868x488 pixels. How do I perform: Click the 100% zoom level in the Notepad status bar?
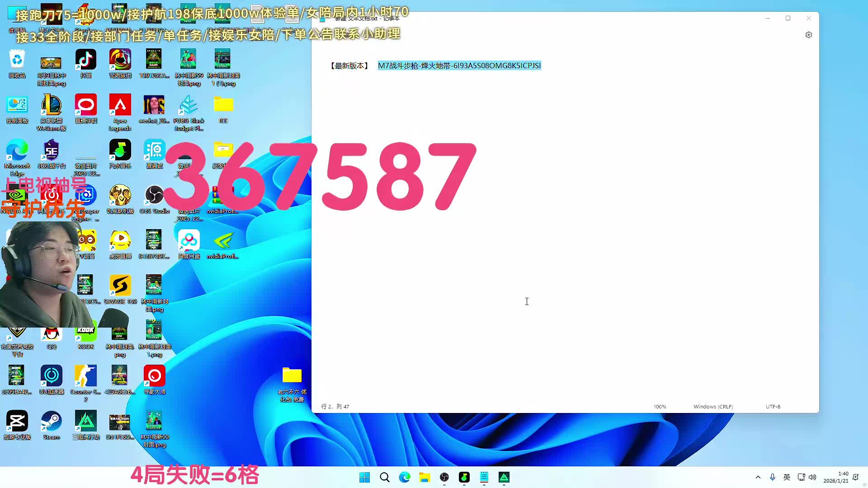[x=660, y=407]
